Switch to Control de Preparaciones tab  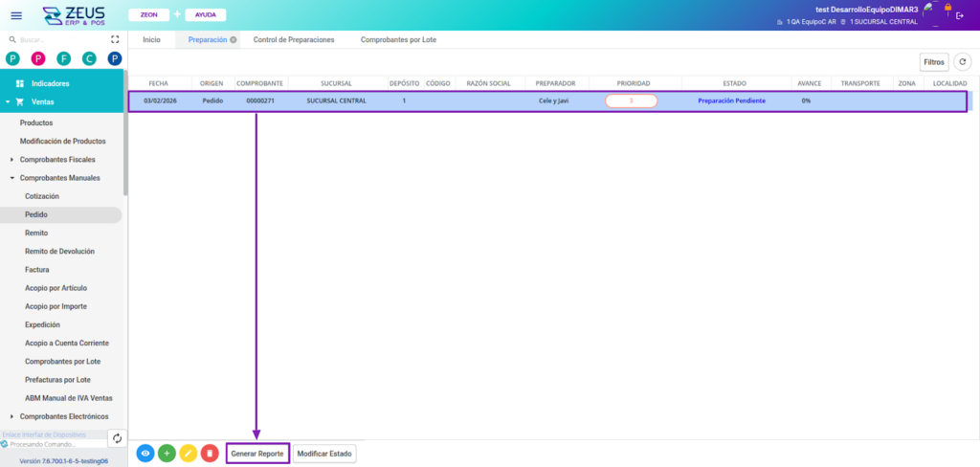click(294, 40)
